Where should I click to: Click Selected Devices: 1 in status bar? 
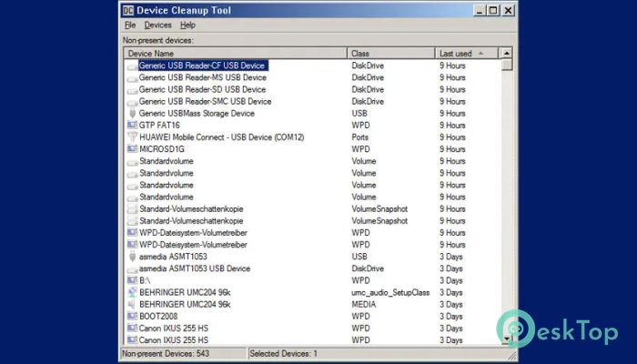284,353
